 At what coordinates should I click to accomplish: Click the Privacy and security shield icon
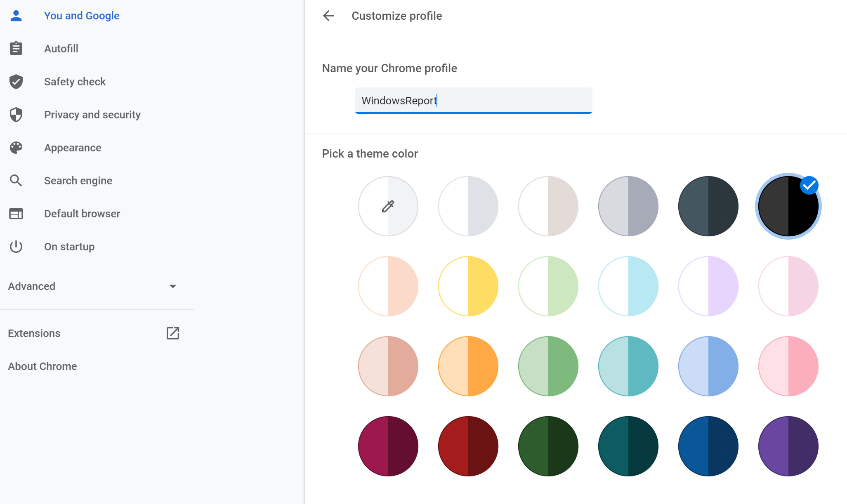pos(16,114)
